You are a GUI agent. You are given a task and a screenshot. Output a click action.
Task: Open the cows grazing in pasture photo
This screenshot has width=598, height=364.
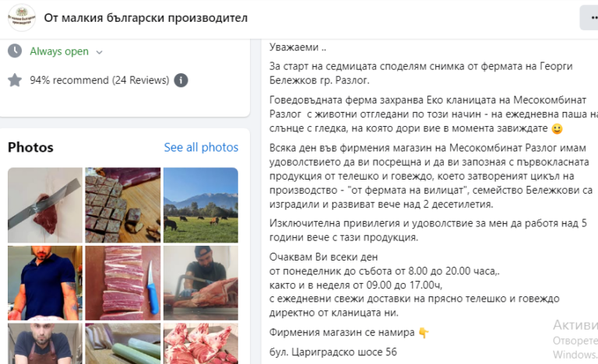pyautogui.click(x=201, y=205)
